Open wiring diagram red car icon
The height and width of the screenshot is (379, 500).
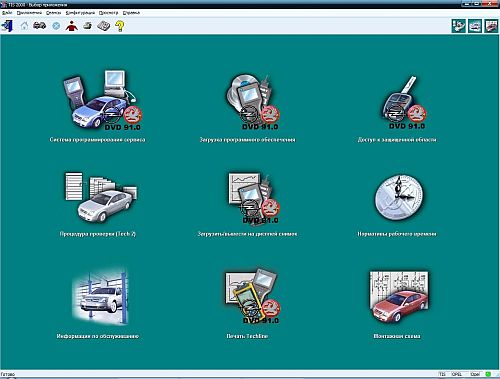click(399, 296)
